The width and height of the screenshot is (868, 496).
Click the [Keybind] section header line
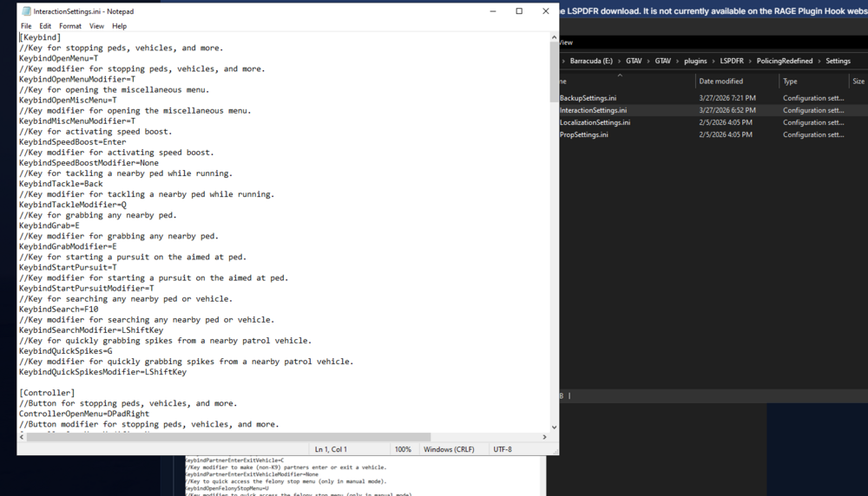tap(40, 37)
